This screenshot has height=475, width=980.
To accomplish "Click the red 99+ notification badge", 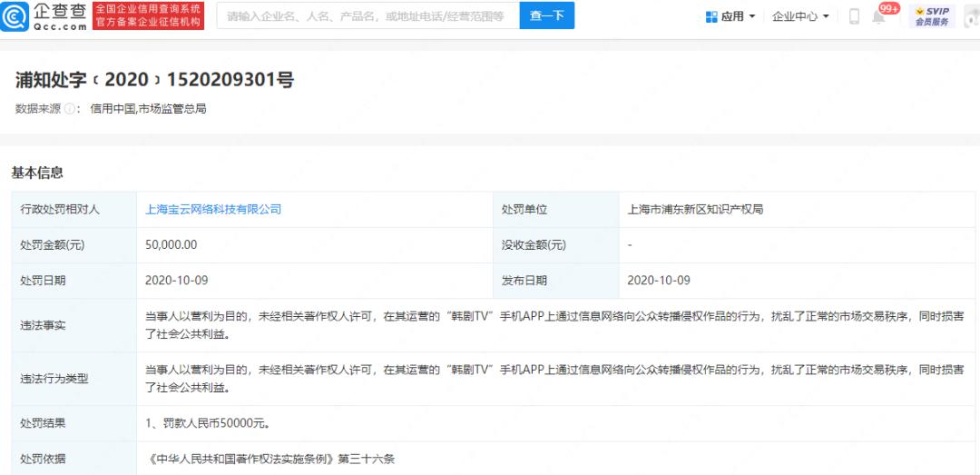I will 888,8.
